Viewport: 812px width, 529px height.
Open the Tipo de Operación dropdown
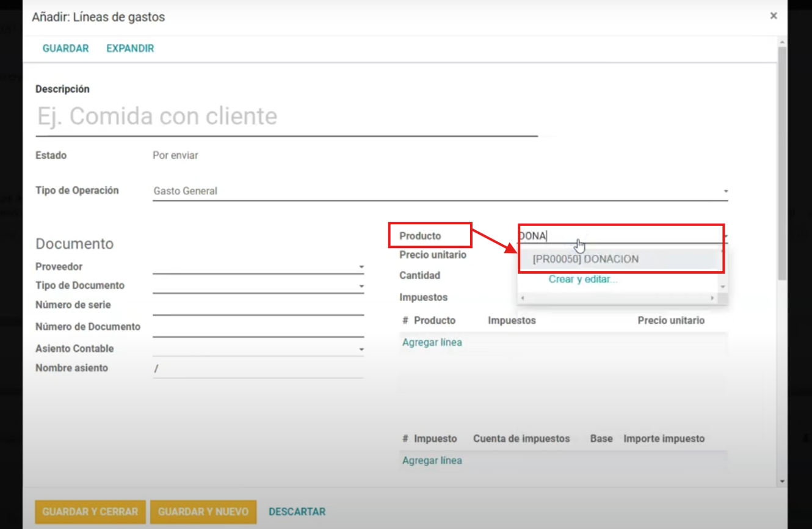(x=725, y=191)
